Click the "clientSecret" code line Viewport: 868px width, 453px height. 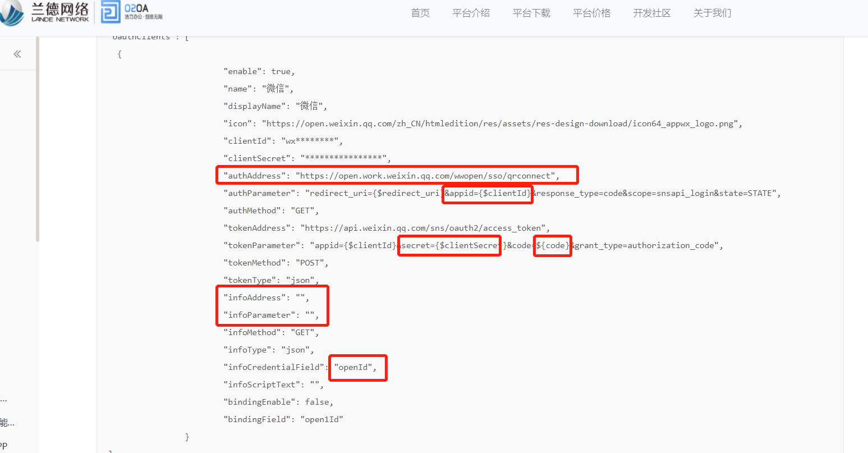pyautogui.click(x=307, y=158)
